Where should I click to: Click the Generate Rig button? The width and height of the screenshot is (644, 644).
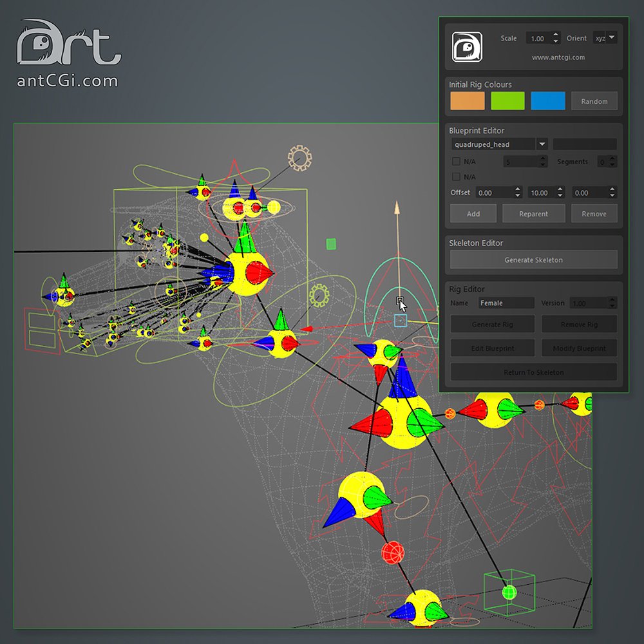(493, 324)
